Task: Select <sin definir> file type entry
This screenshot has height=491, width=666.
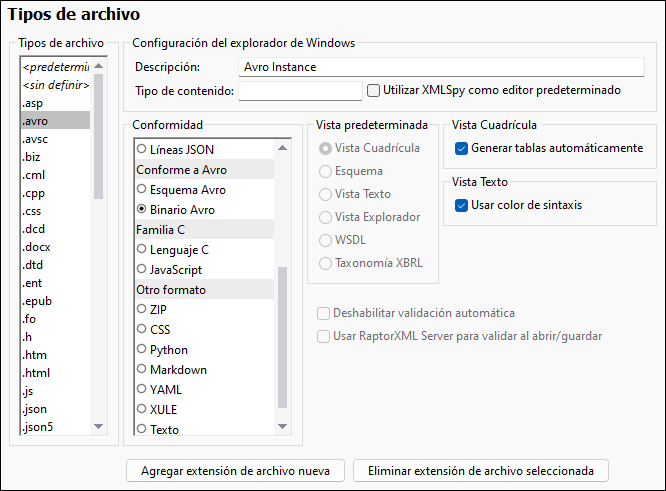Action: (56, 85)
